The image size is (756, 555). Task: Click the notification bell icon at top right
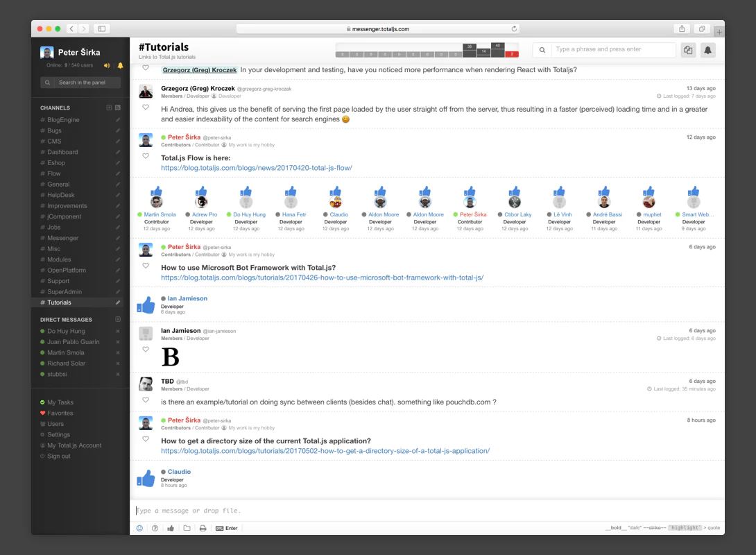(x=707, y=50)
